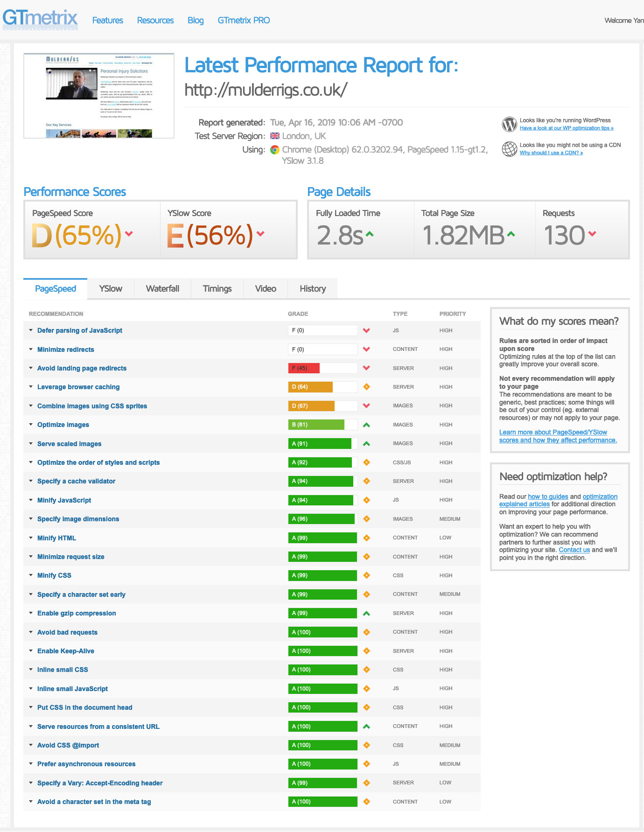This screenshot has height=832, width=644.
Task: Click orange diamond for Specify a cache validator
Action: pyautogui.click(x=366, y=481)
